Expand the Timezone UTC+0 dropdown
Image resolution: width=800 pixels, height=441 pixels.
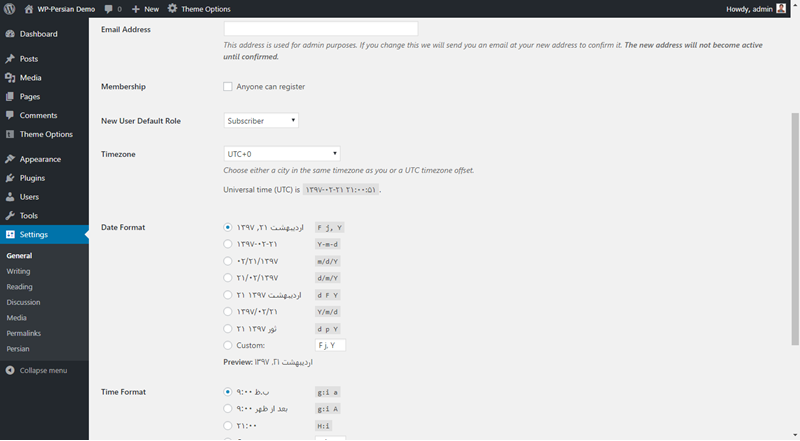click(x=282, y=154)
